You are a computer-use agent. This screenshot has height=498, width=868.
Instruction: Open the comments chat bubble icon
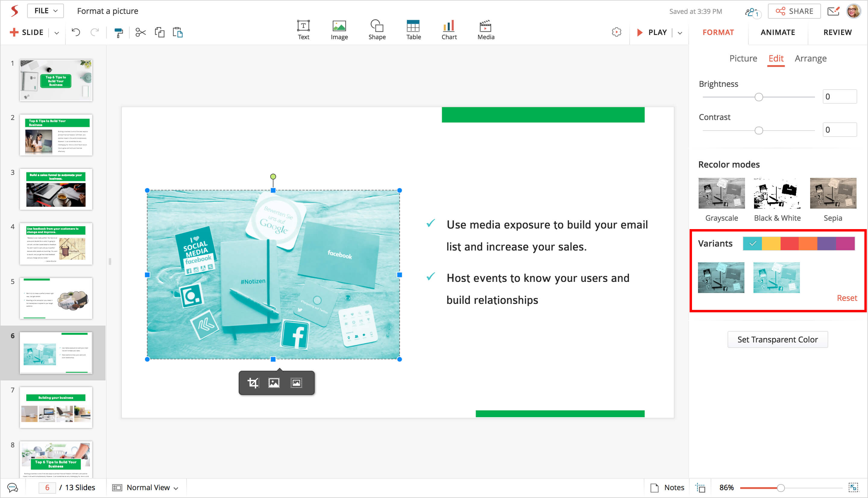coord(13,487)
